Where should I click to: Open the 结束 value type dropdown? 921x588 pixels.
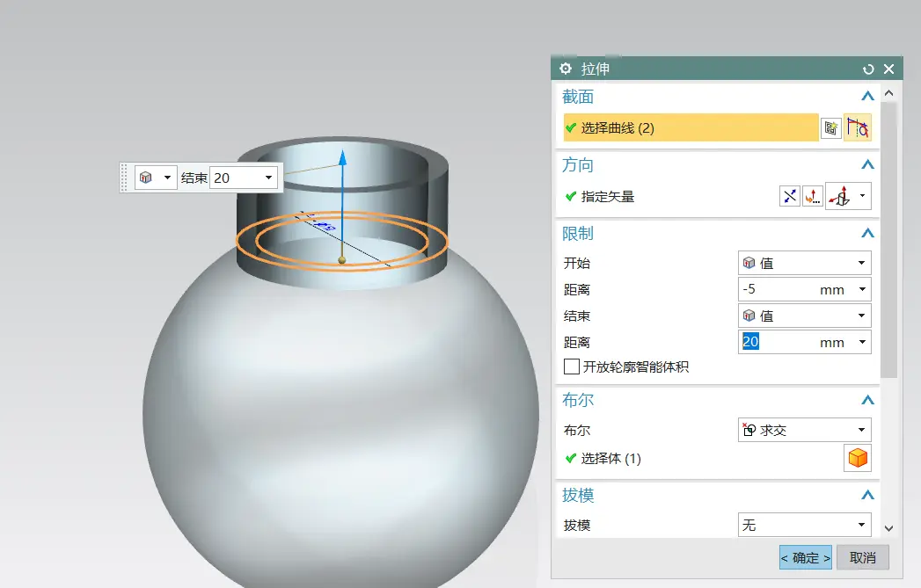click(804, 316)
